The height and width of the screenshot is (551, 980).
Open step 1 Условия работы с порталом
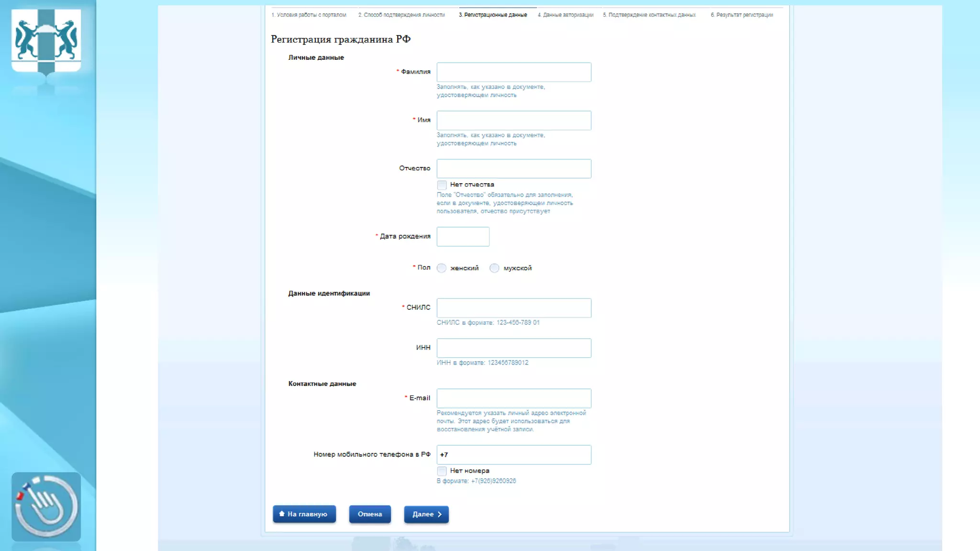[x=309, y=15]
